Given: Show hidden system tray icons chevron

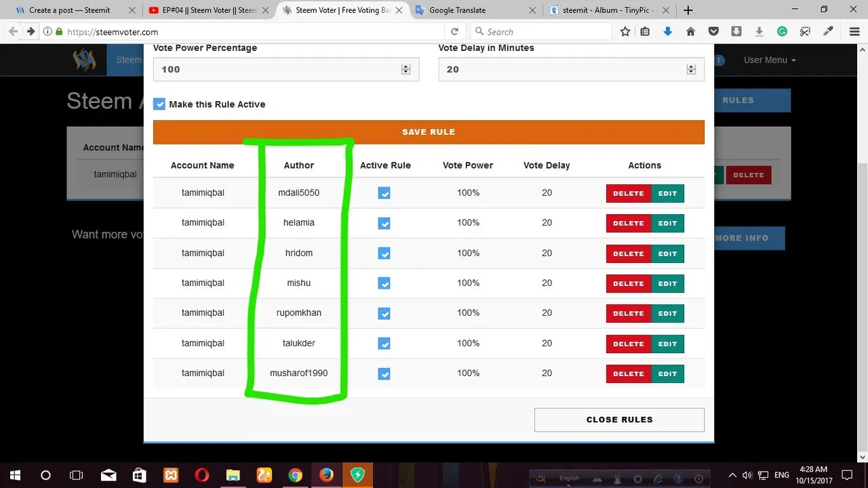Looking at the screenshot, I should point(732,475).
